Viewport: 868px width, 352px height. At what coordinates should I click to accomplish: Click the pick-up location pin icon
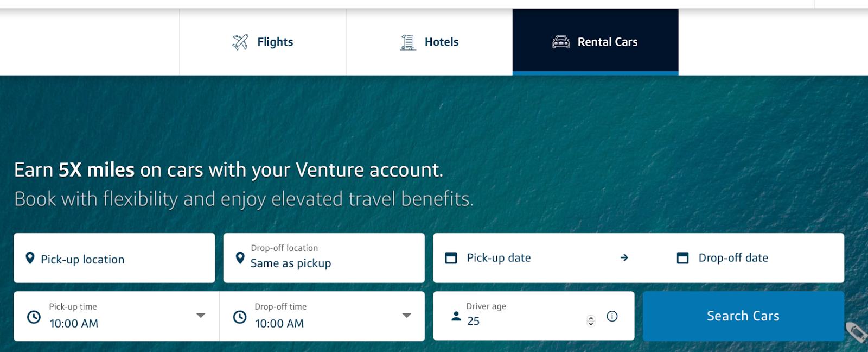click(x=30, y=259)
